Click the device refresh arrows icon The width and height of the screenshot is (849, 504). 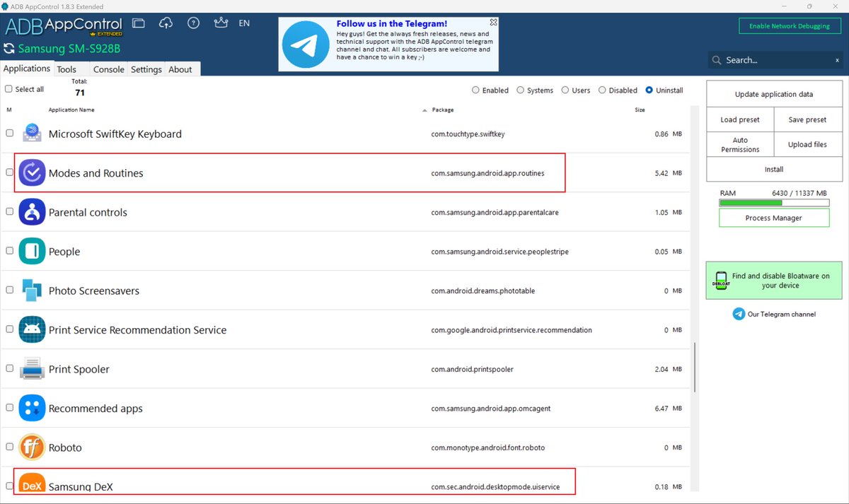tap(9, 49)
